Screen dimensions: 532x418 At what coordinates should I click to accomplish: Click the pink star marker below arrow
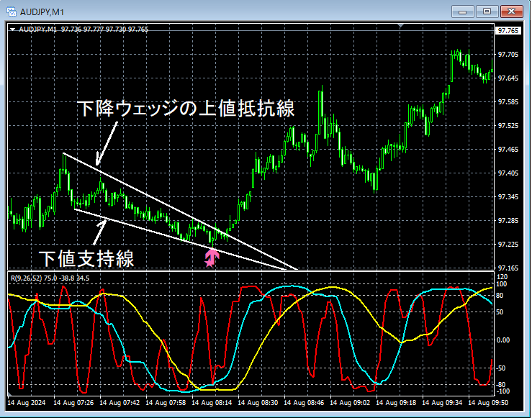(x=208, y=263)
